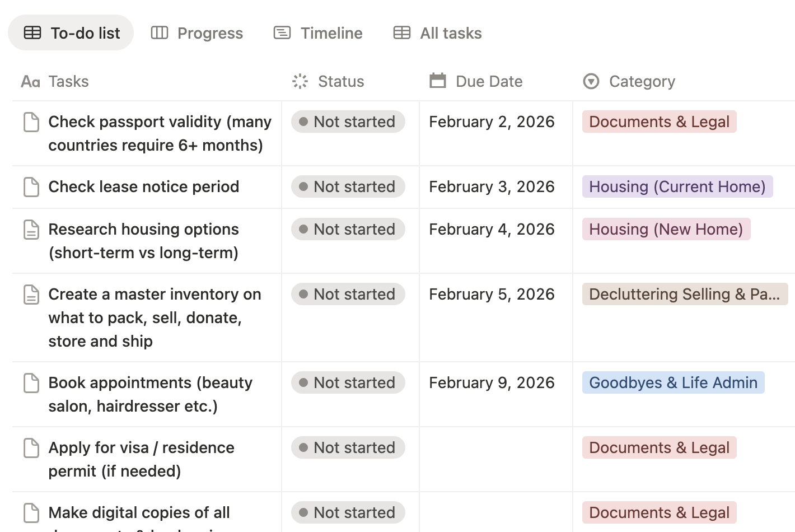Click the Goodbyes & Life Admin category tag

(x=673, y=383)
